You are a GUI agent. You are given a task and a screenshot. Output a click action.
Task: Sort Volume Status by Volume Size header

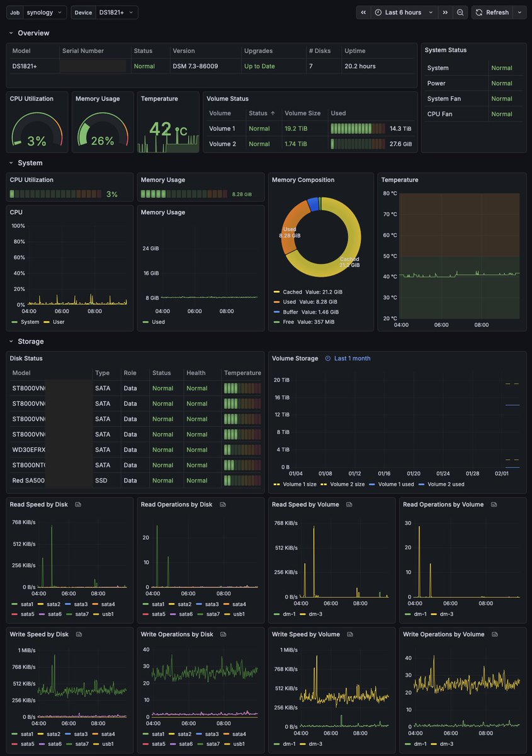pyautogui.click(x=302, y=113)
